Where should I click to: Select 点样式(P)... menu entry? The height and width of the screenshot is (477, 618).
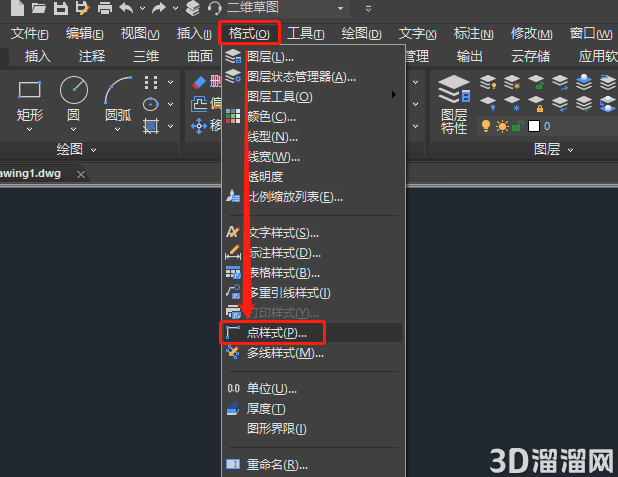point(312,333)
